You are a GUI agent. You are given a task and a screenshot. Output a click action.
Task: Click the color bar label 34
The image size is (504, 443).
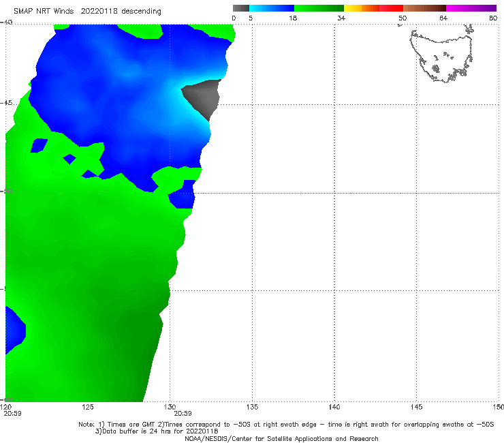tap(341, 18)
